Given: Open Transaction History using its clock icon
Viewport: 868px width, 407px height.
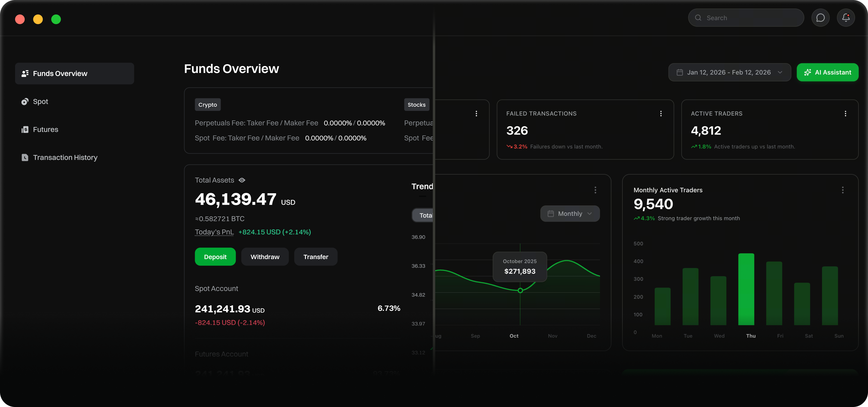Looking at the screenshot, I should tap(25, 157).
